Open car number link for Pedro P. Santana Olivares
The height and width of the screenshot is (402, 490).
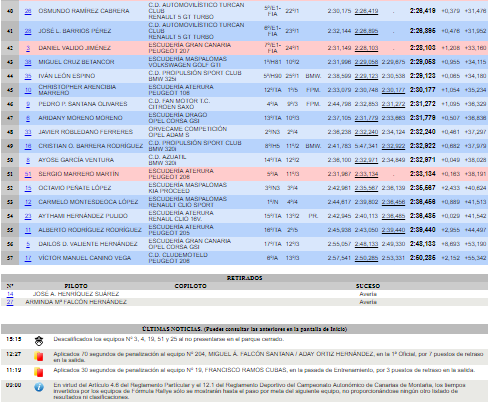28,104
